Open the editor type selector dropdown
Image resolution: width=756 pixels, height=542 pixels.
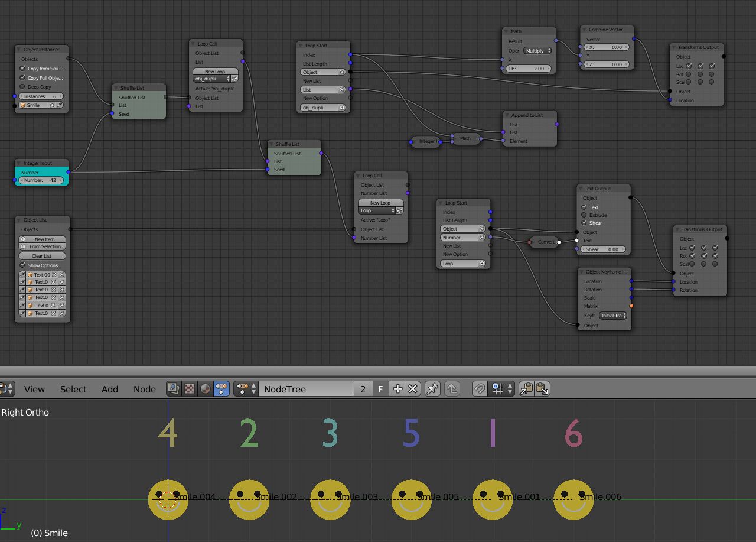pos(6,389)
